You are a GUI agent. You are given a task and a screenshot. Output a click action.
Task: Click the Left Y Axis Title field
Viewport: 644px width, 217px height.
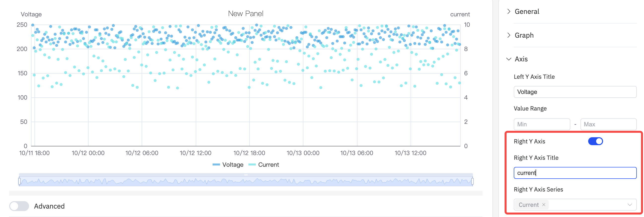click(575, 92)
